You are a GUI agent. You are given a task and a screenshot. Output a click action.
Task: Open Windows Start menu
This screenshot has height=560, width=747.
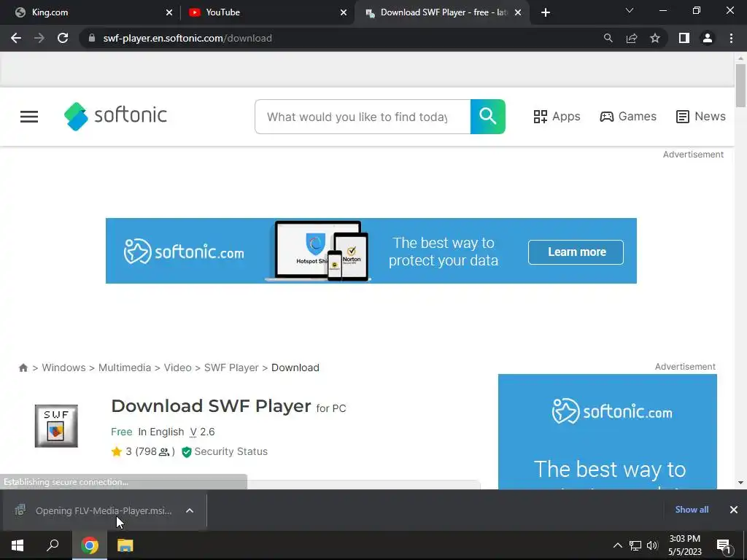pos(18,545)
